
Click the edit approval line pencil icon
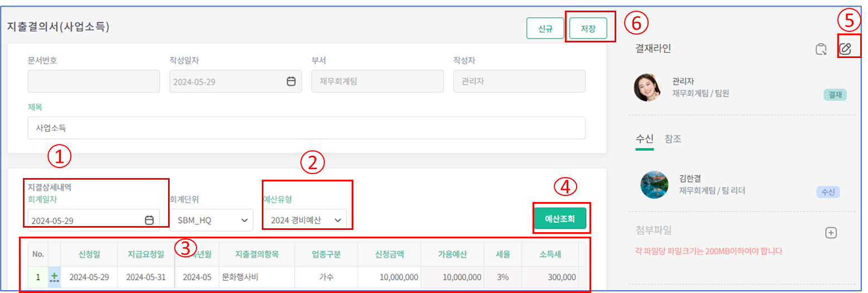845,49
